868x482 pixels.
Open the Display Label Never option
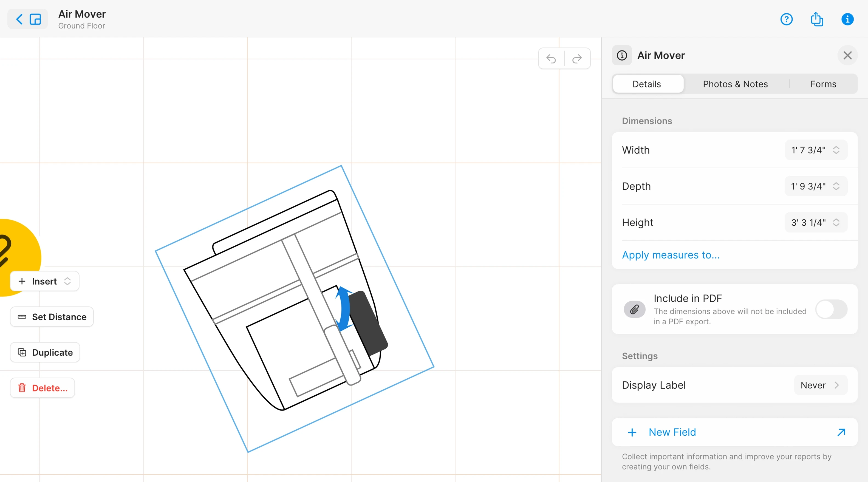coord(820,385)
